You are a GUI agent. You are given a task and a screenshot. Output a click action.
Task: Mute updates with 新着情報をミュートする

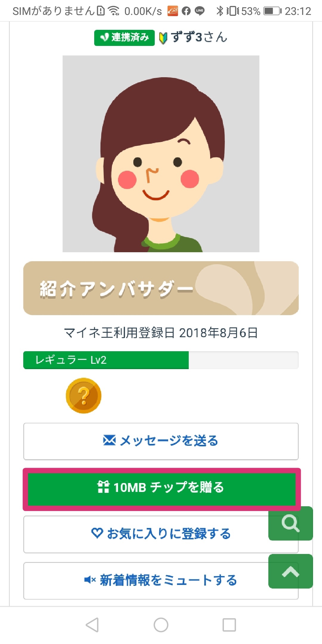click(x=161, y=580)
